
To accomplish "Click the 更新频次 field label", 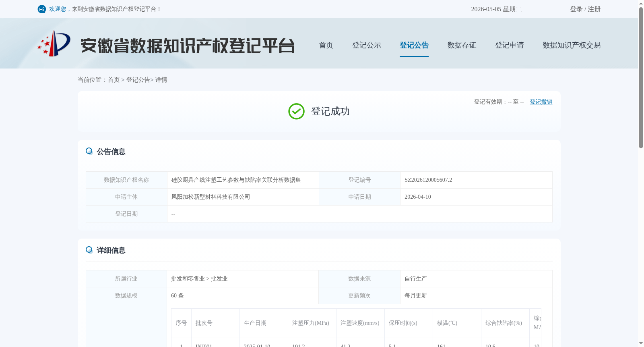I will (x=359, y=296).
